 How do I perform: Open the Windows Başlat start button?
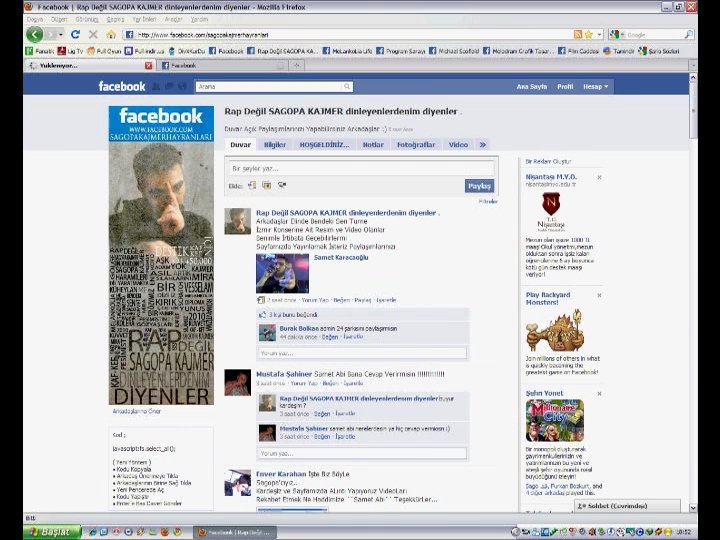point(52,532)
